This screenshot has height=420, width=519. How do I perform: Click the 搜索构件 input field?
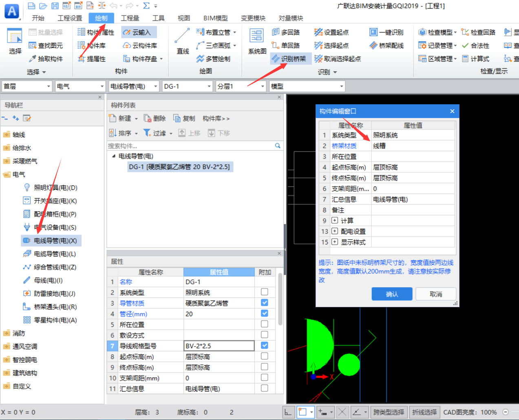[190, 146]
